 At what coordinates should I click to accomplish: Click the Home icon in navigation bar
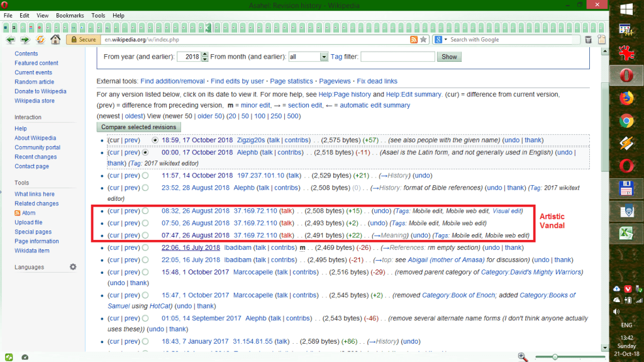tap(55, 40)
